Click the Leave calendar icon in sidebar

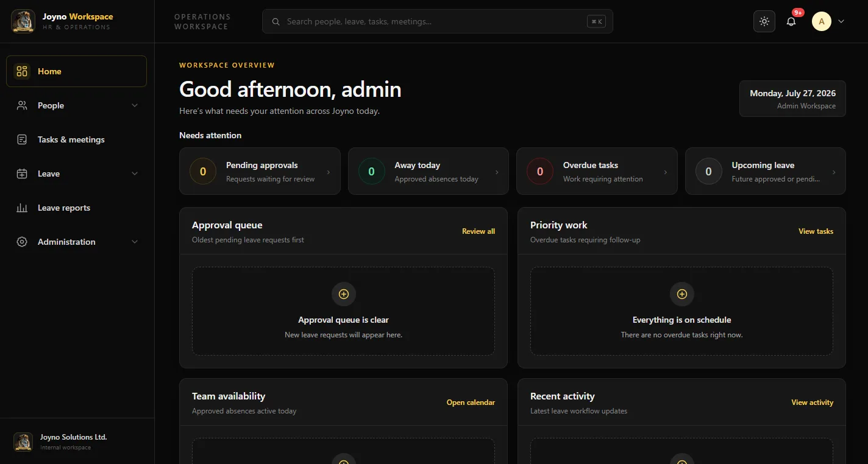pos(22,174)
